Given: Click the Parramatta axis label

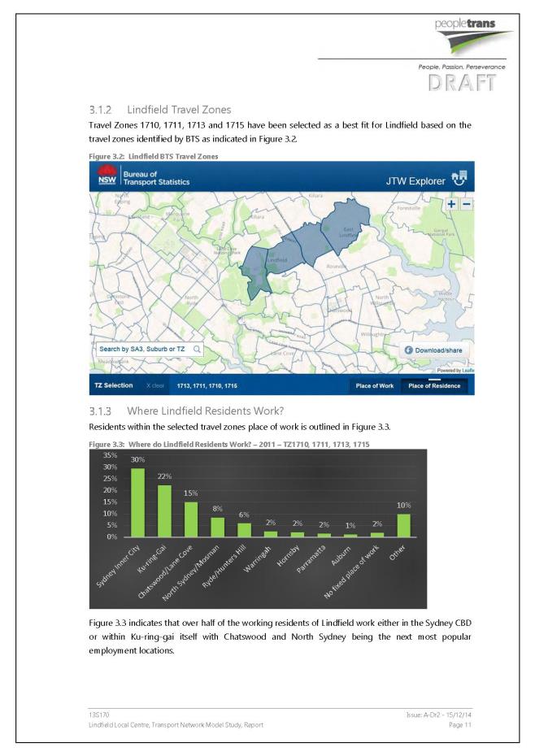Looking at the screenshot, I should 311,559.
